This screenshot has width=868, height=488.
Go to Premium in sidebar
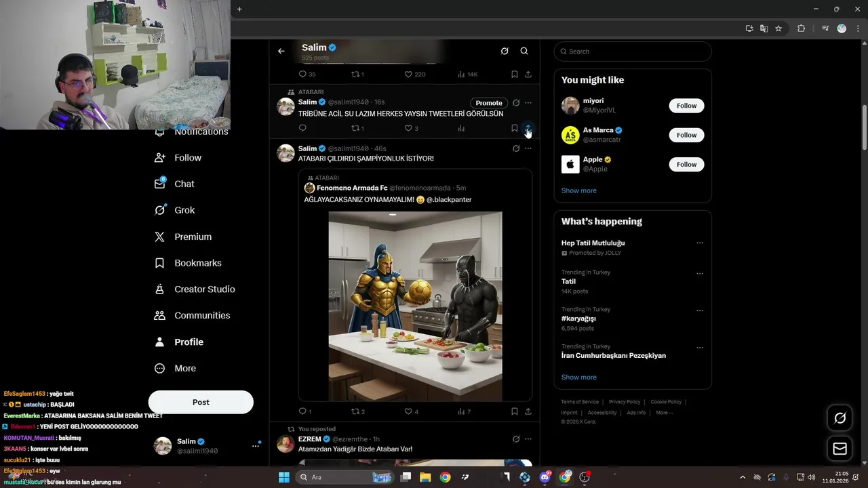click(x=183, y=237)
